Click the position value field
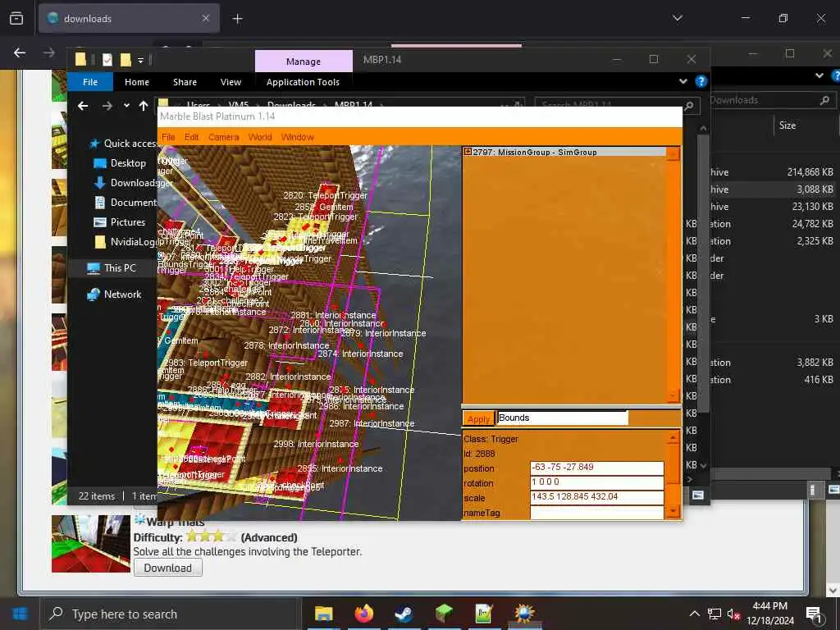 click(x=597, y=468)
